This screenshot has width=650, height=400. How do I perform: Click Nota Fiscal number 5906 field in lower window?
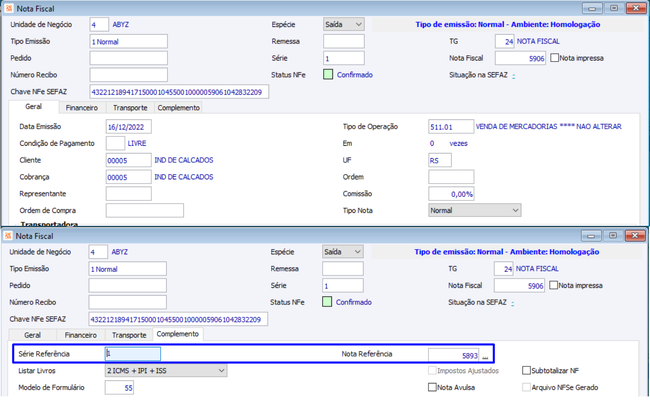519,285
